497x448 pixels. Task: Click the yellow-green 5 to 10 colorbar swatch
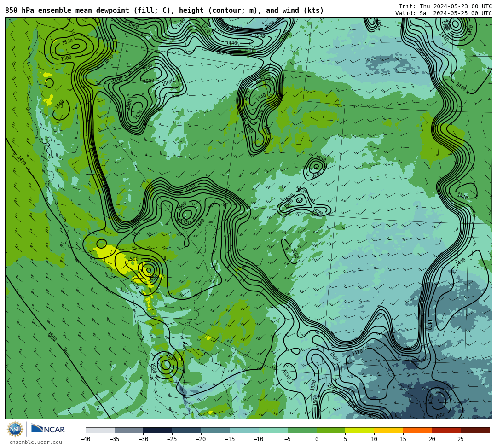tap(360, 430)
